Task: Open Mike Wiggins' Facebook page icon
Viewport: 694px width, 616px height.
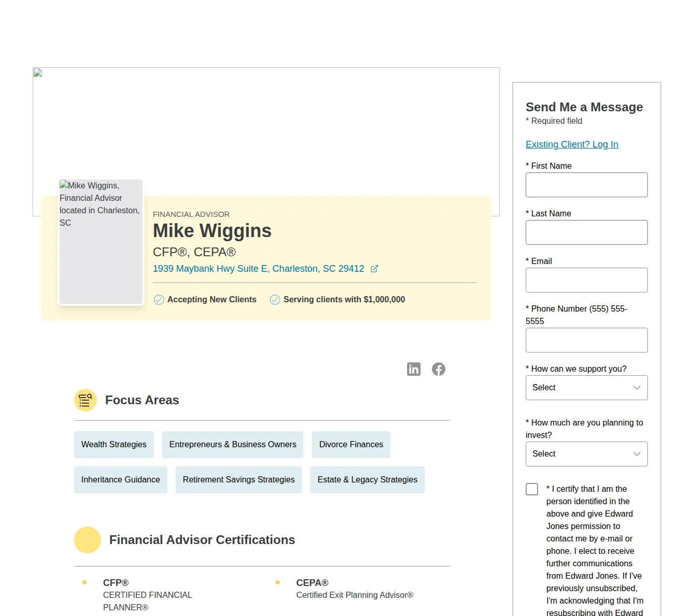Action: pyautogui.click(x=439, y=369)
